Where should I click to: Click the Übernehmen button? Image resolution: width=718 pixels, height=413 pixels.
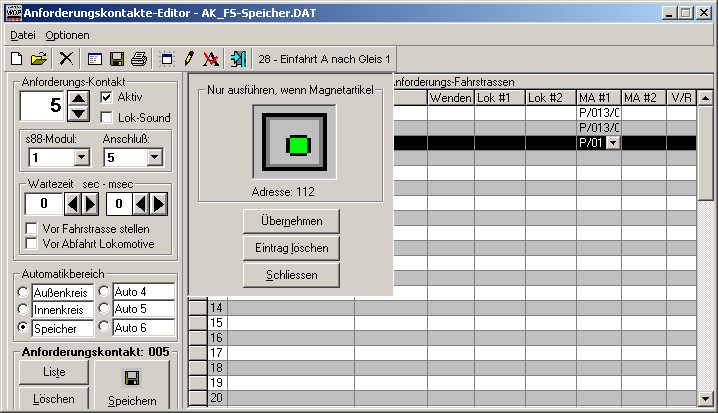[x=290, y=220]
